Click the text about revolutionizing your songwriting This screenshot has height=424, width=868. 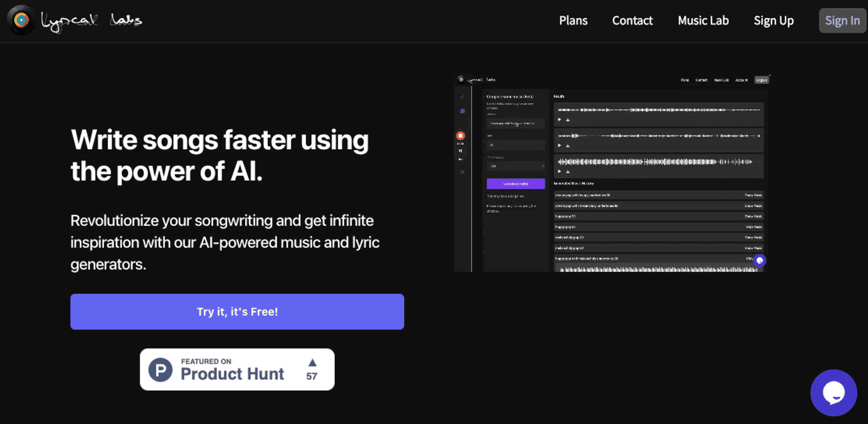225,242
